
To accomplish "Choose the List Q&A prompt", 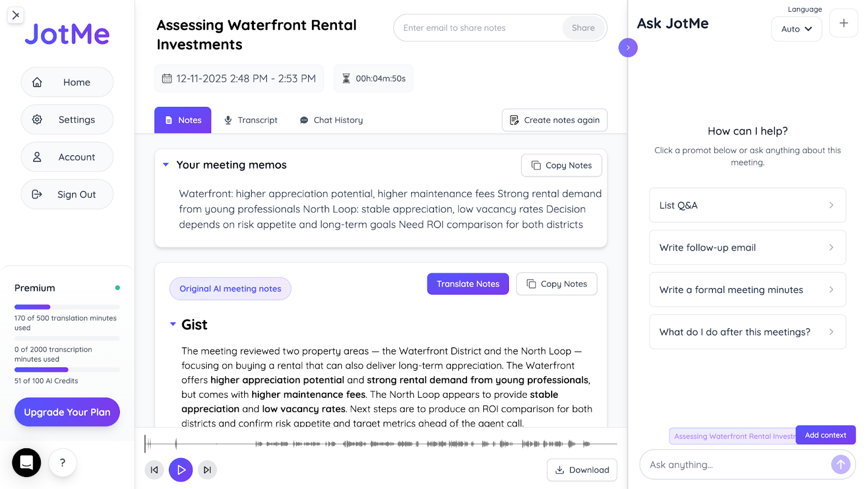I will (747, 205).
